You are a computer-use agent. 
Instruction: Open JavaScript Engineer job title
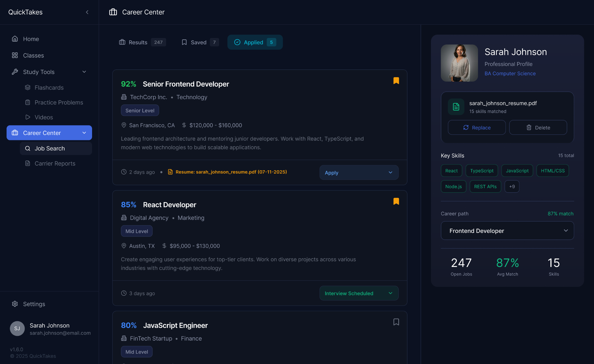pyautogui.click(x=176, y=325)
